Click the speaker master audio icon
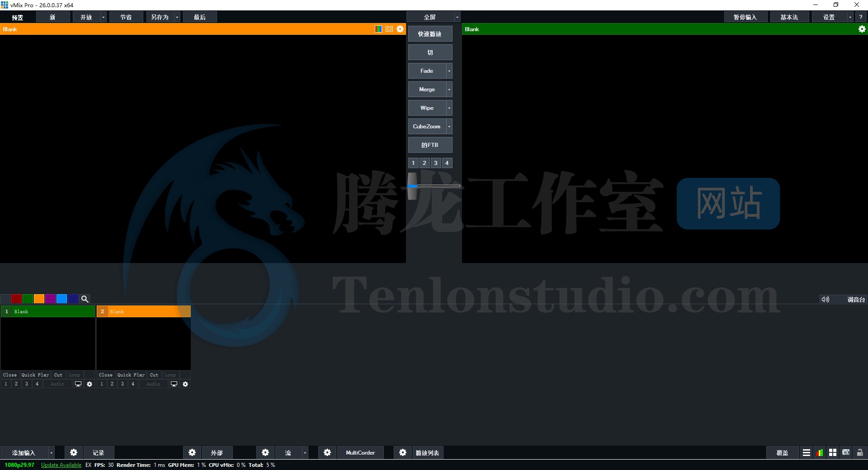Image resolution: width=868 pixels, height=470 pixels. [x=826, y=299]
